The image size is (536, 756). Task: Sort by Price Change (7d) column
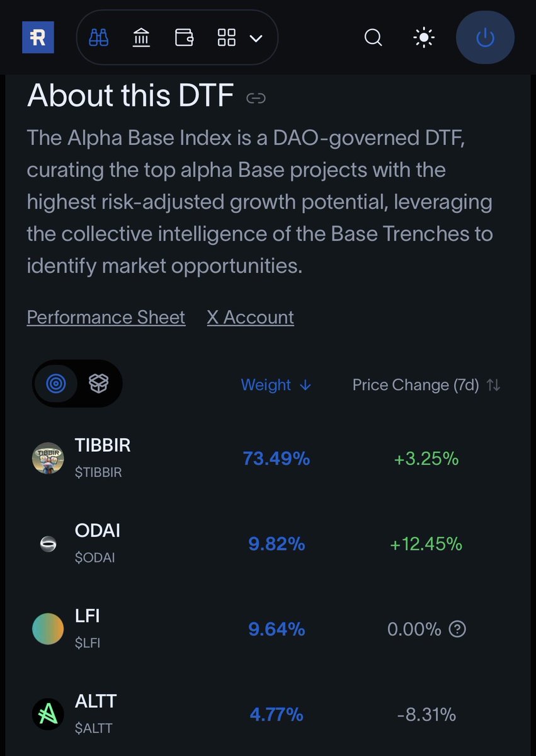(426, 385)
